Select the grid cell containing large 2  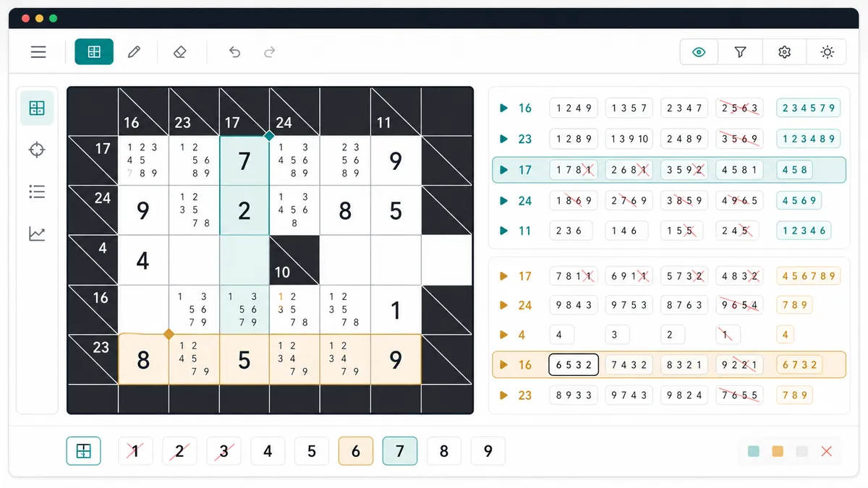click(x=244, y=210)
